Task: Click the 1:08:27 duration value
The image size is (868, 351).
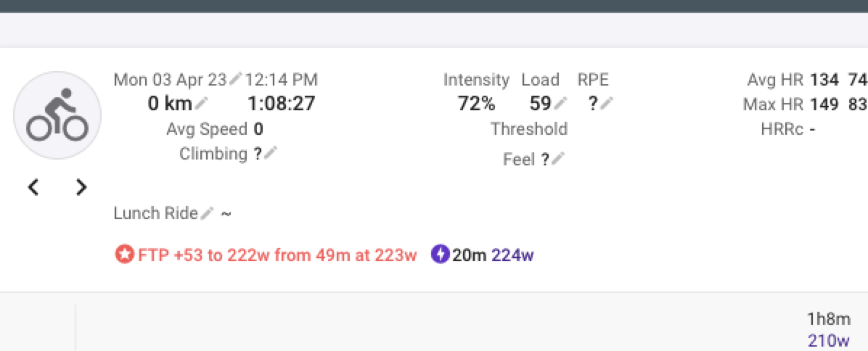Action: coord(281,104)
